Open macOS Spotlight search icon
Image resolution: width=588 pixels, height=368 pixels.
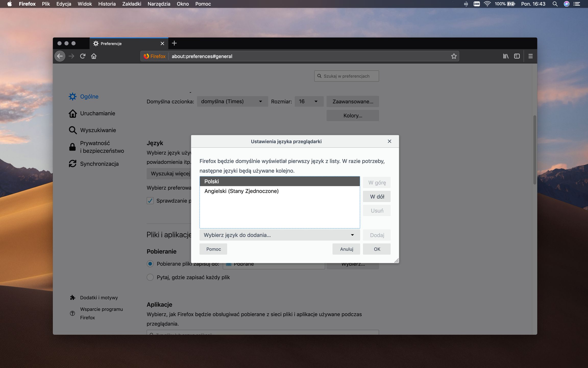555,4
